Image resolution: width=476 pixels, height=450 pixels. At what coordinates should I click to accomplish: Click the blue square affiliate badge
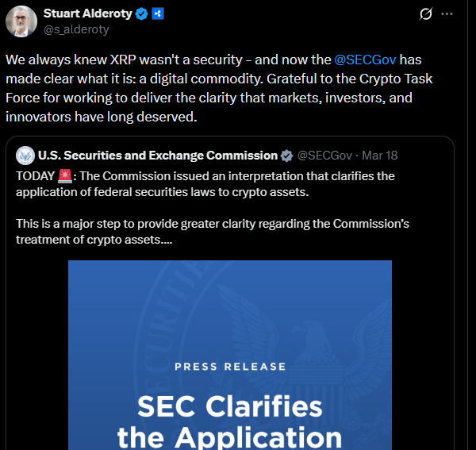[x=158, y=13]
